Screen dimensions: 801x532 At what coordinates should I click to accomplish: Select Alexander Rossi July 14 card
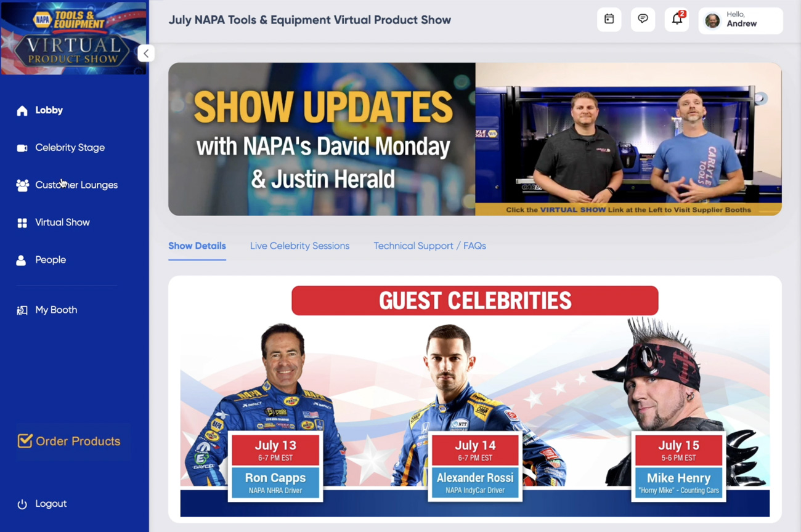point(474,466)
